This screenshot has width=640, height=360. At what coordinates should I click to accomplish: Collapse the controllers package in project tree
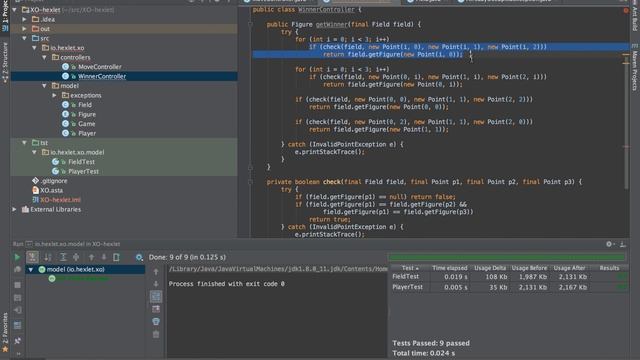[44, 58]
